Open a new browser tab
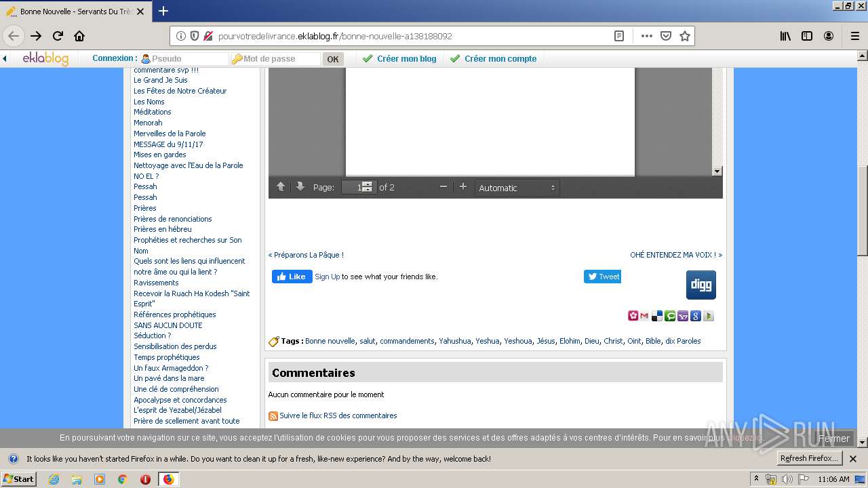The width and height of the screenshot is (868, 488). coord(163,11)
